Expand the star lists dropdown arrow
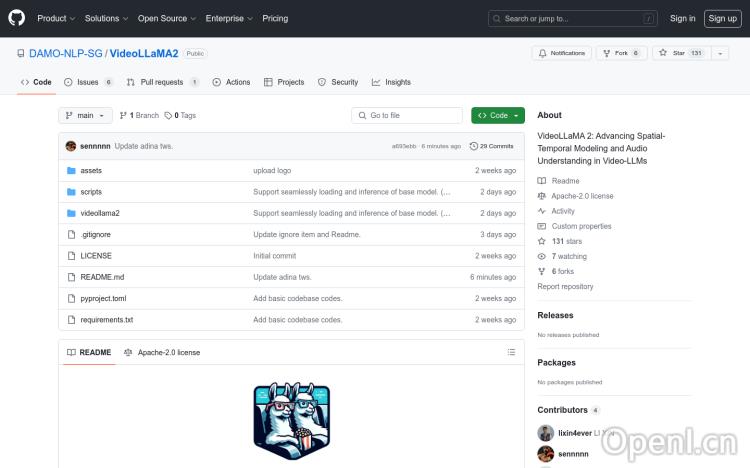The height and width of the screenshot is (468, 750). pos(721,53)
